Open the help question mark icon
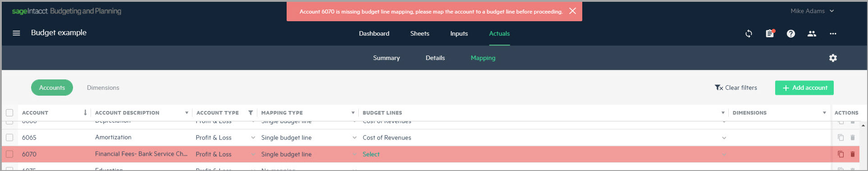The height and width of the screenshot is (171, 868). pyautogui.click(x=790, y=33)
